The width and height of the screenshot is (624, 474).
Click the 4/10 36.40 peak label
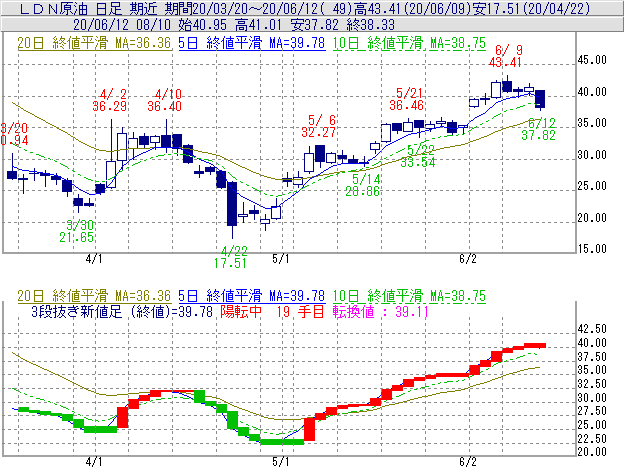(x=165, y=100)
